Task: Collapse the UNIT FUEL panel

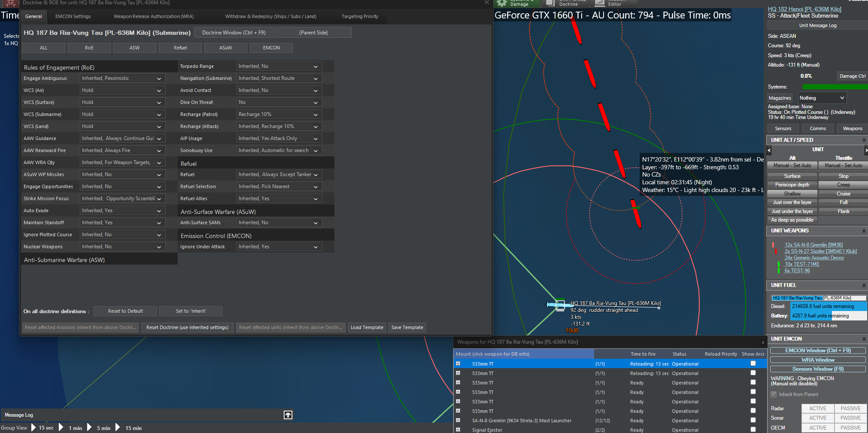Action: click(864, 286)
